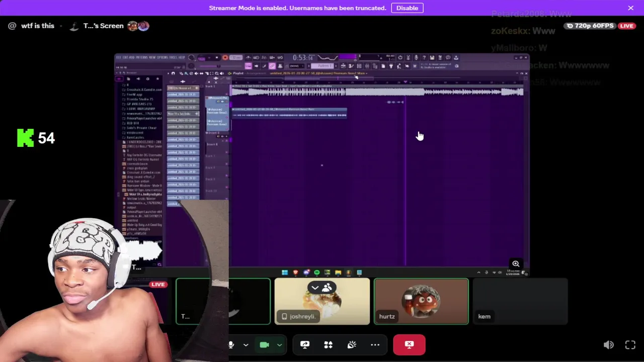The width and height of the screenshot is (644, 362).
Task: Open Brave browser from shared taskbar
Action: [295, 273]
